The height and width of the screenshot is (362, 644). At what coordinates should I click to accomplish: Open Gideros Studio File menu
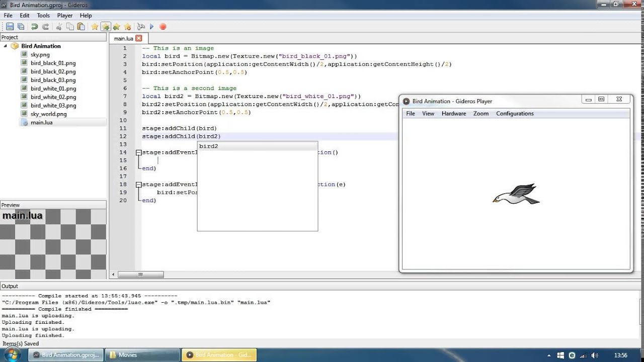8,16
